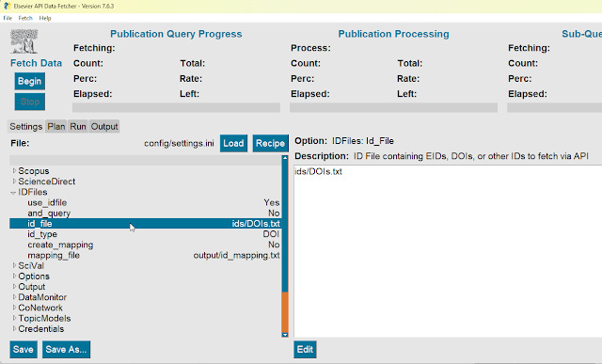This screenshot has height=364, width=602.
Task: Expand the TopicModels tree node
Action: tap(14, 318)
